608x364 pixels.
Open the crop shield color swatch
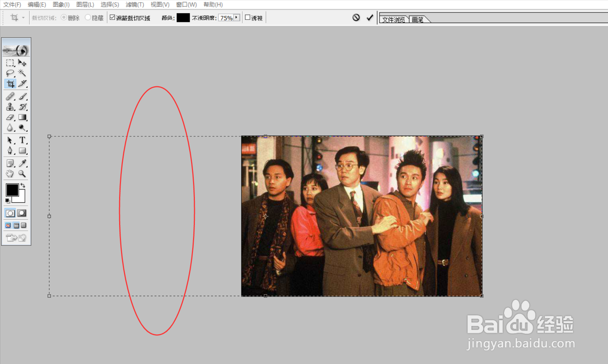coord(183,18)
